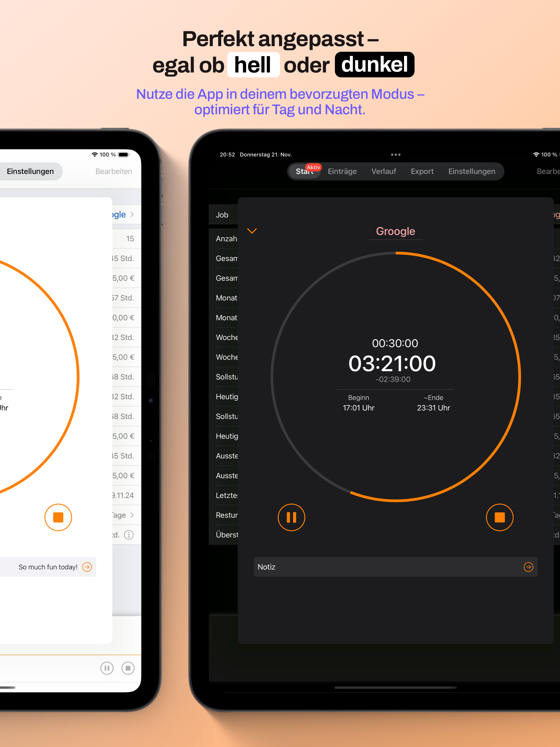Tap the battery icon in light iPad status bar

pos(124,155)
